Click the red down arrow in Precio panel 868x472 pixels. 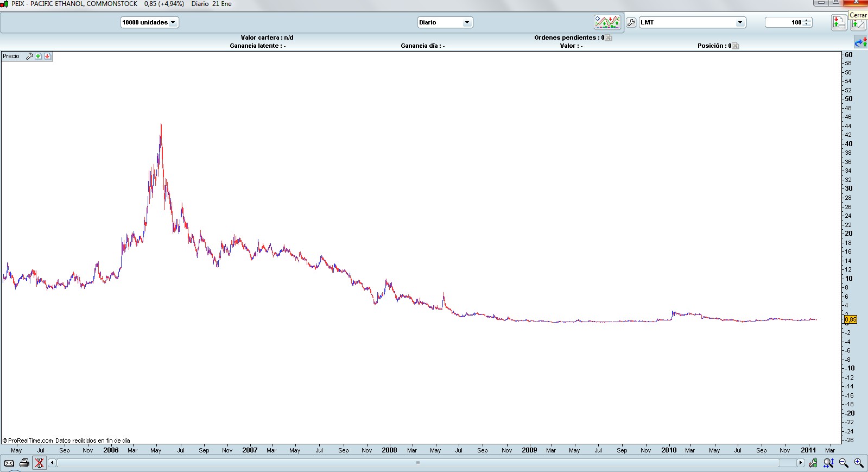[x=48, y=56]
